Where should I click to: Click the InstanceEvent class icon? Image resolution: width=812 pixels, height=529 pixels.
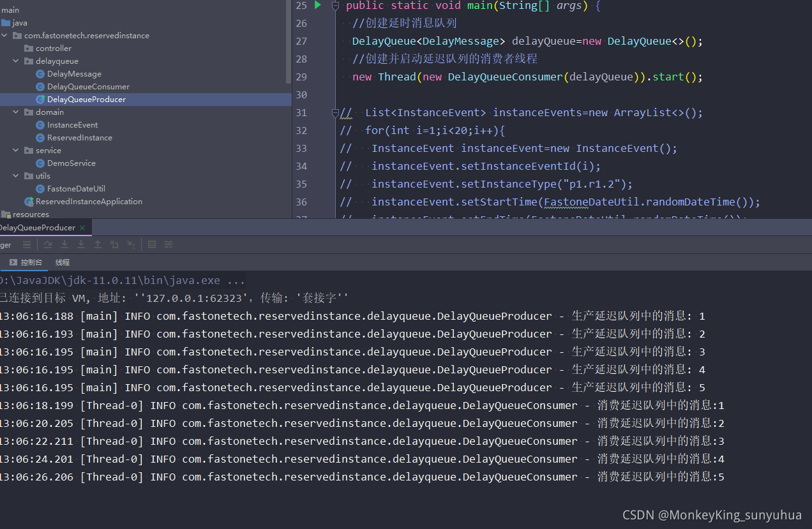point(40,125)
